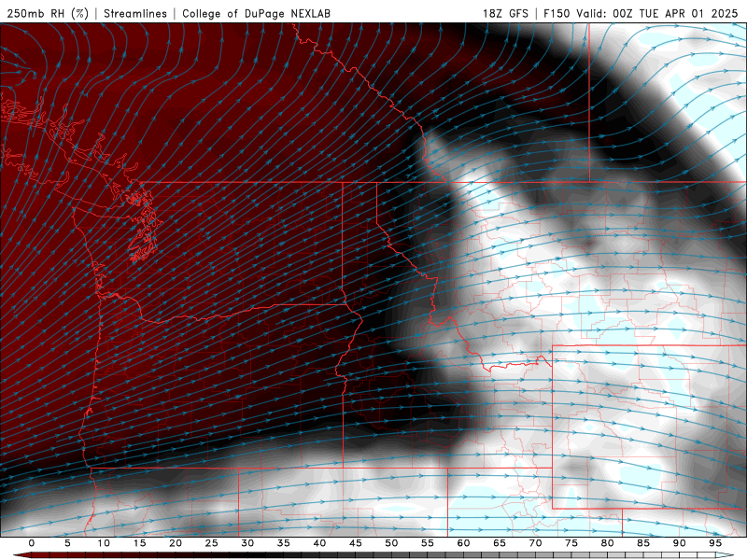747x560 pixels.
Task: Click the "F150" forecast hour text
Action: click(557, 13)
